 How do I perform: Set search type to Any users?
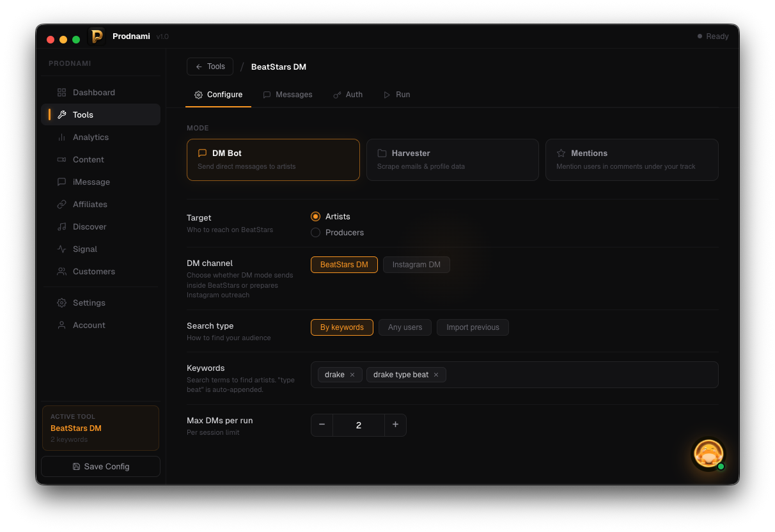point(405,327)
